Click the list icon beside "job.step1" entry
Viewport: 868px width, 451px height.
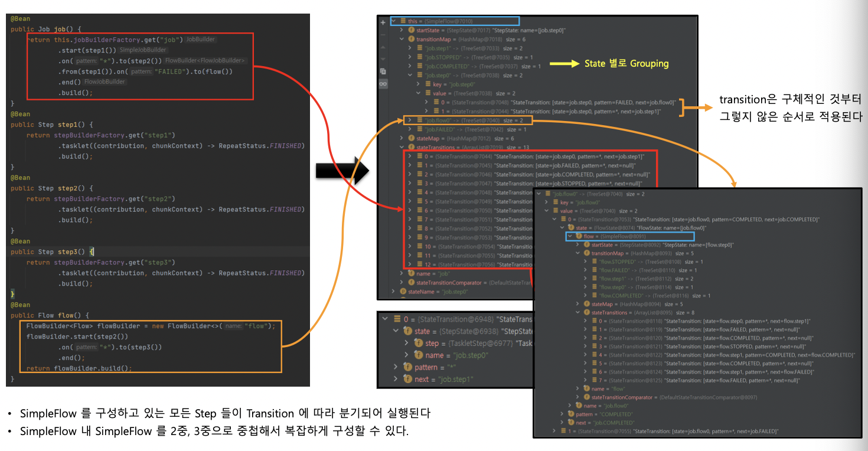pyautogui.click(x=420, y=48)
